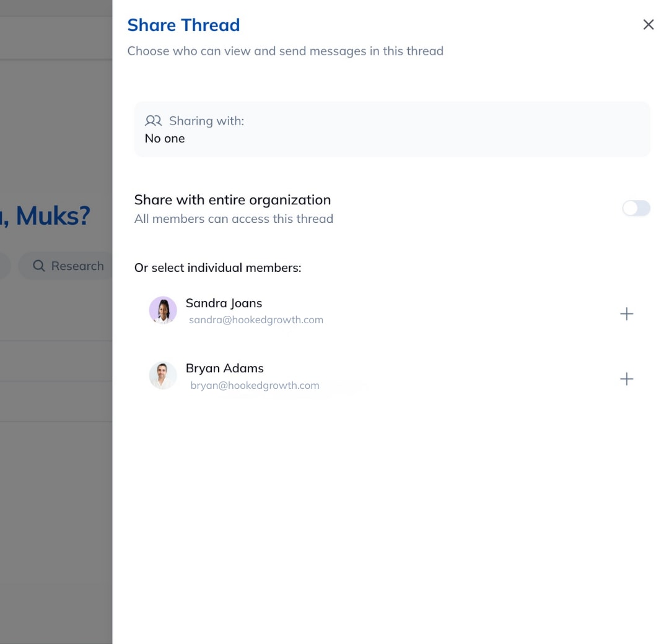Image resolution: width=669 pixels, height=644 pixels.
Task: Click the people icon beside Sharing with
Action: click(x=153, y=121)
